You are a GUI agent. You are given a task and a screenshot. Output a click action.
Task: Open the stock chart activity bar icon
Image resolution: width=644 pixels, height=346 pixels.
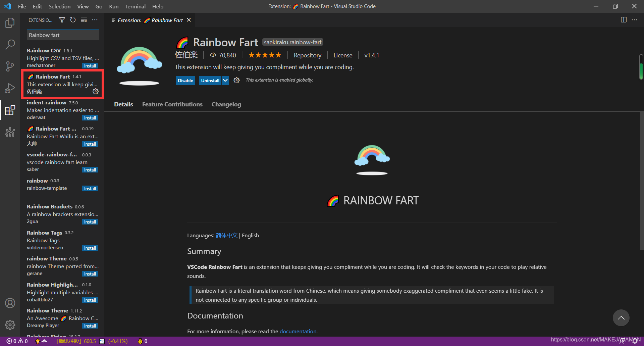(10, 132)
